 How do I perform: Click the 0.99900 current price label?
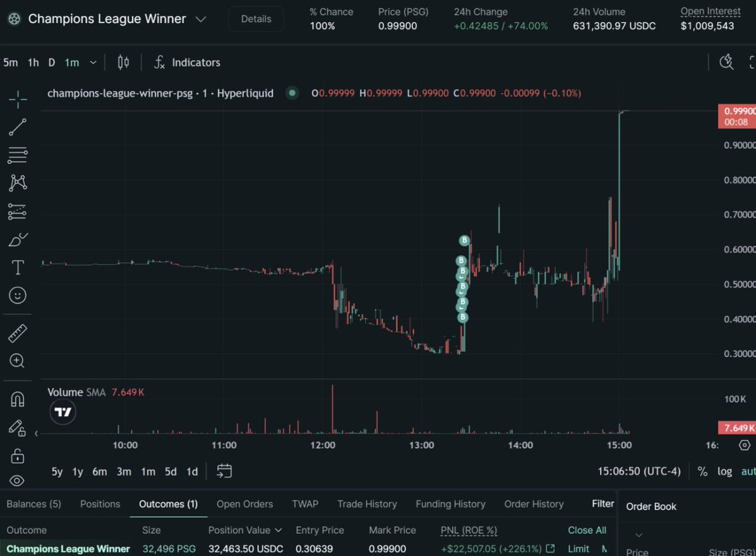tap(736, 116)
